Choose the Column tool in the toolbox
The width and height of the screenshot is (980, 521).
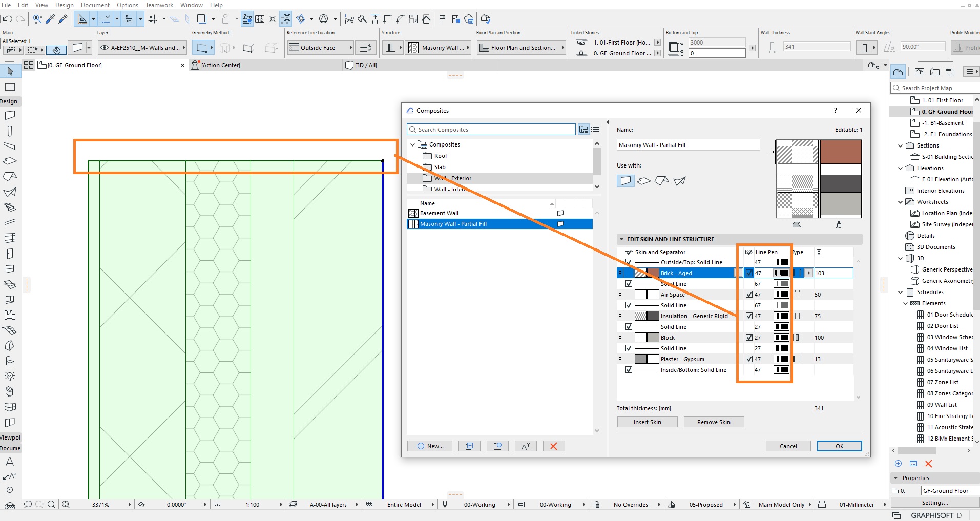[x=10, y=131]
